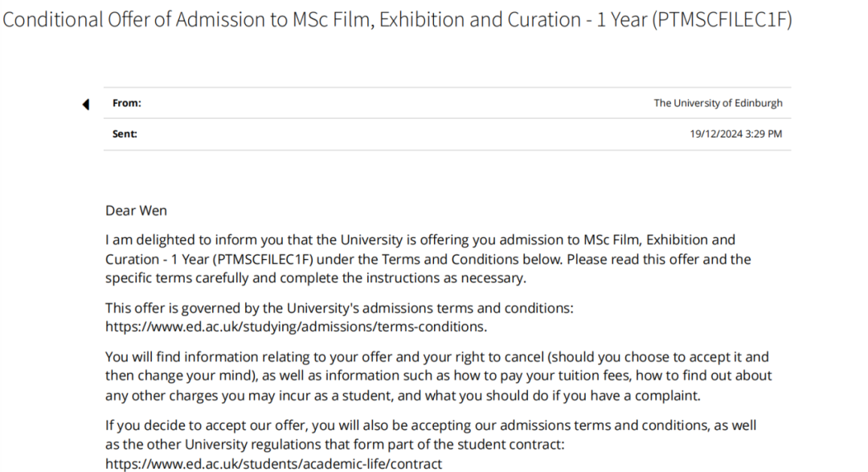Open the academic-life contract URL

pyautogui.click(x=273, y=464)
